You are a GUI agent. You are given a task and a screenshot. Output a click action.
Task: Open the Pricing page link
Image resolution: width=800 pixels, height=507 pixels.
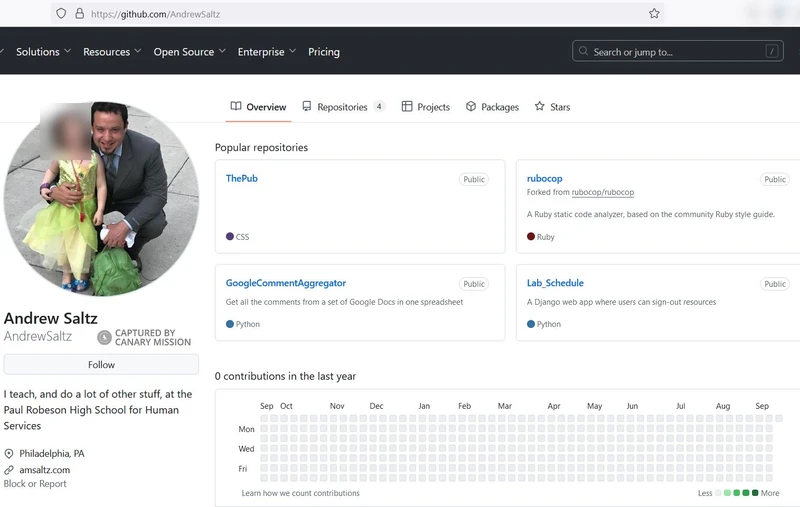tap(324, 52)
